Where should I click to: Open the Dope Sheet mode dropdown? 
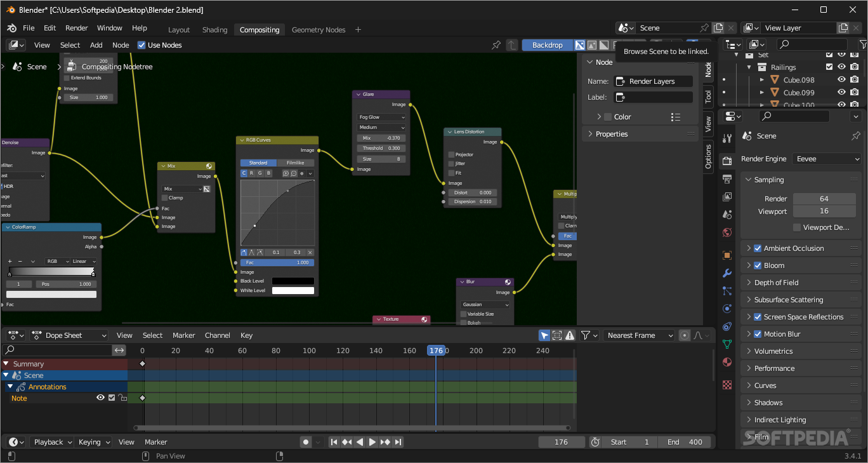point(68,335)
